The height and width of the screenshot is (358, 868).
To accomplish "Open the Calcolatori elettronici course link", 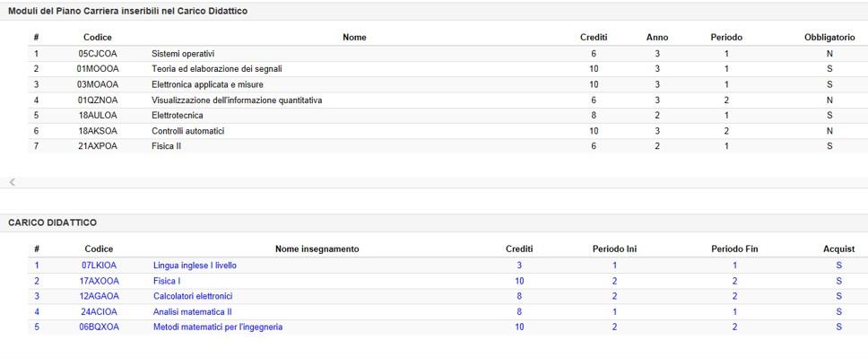I will click(193, 296).
